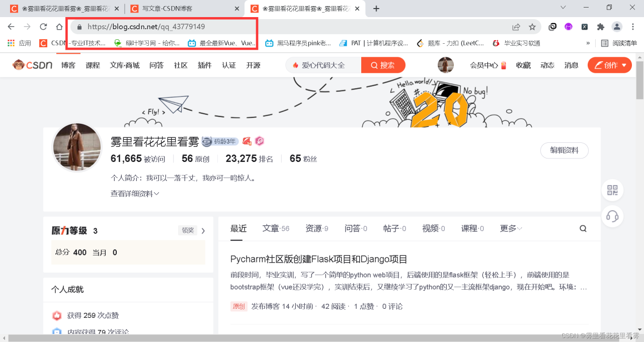
Task: Open the extensions puzzle icon
Action: point(600,27)
